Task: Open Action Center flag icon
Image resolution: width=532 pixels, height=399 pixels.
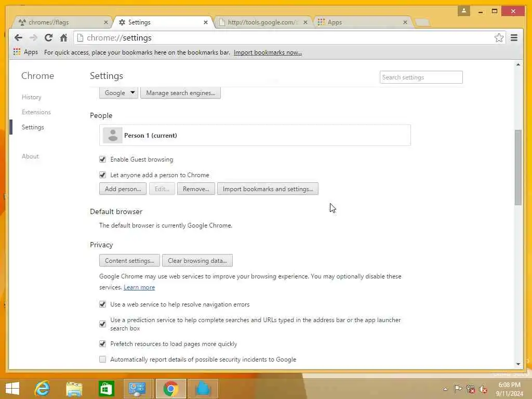Action: point(458,389)
